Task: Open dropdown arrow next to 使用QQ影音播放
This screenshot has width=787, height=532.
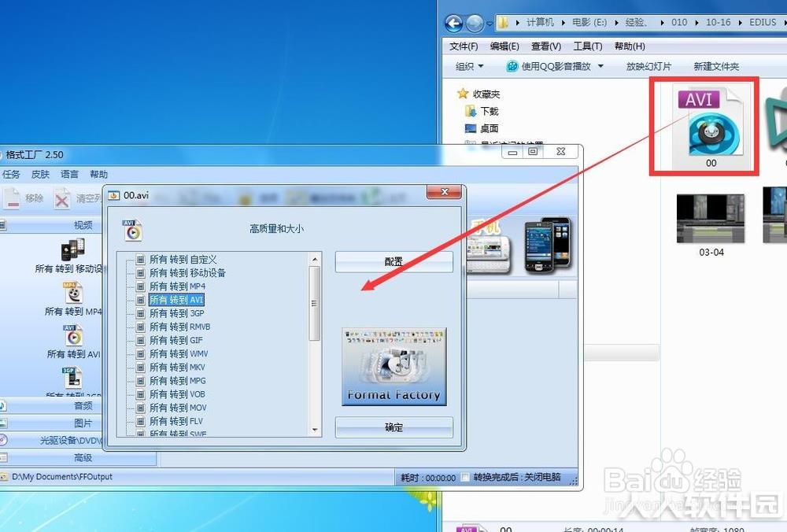Action: 600,66
